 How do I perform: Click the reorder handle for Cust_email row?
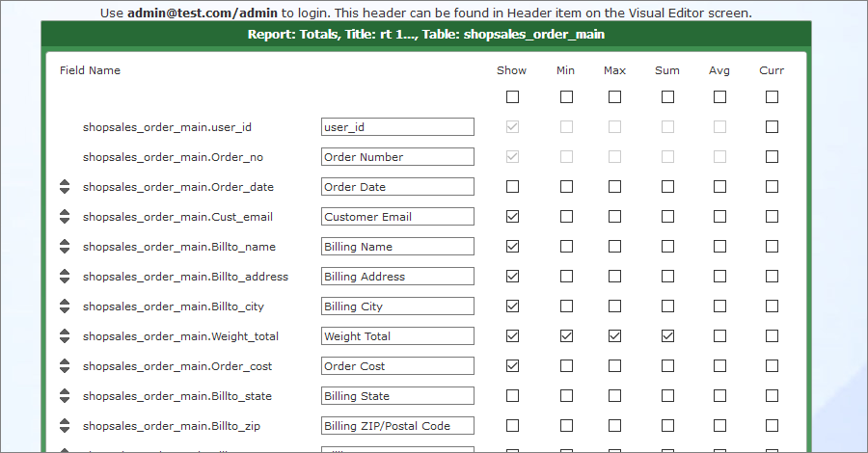pos(65,217)
